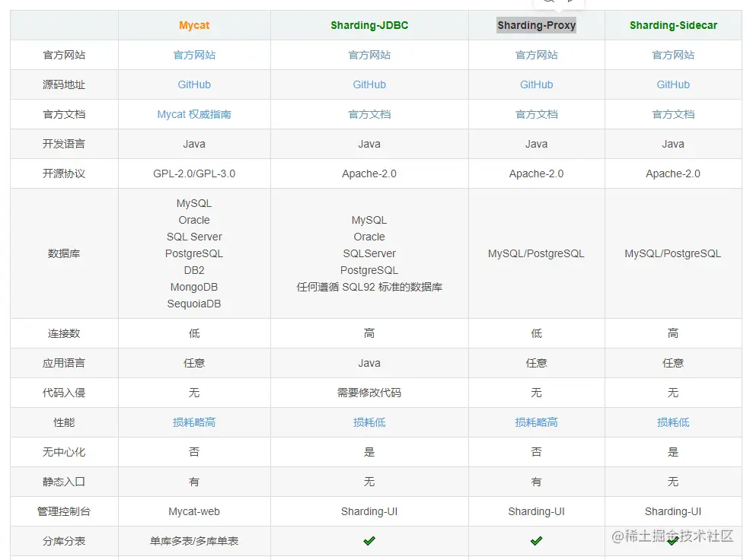The height and width of the screenshot is (560, 750).
Task: Click the 官方文档 row label
Action: coord(64,114)
